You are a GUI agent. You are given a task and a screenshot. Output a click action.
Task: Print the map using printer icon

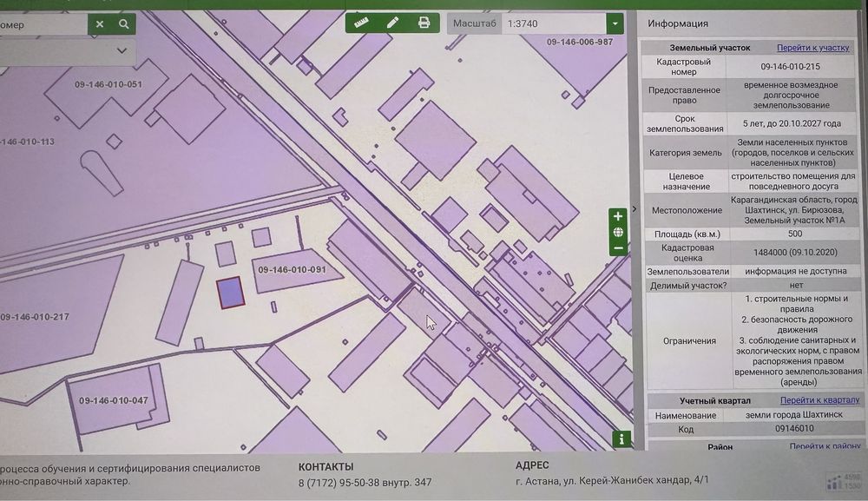click(x=424, y=23)
